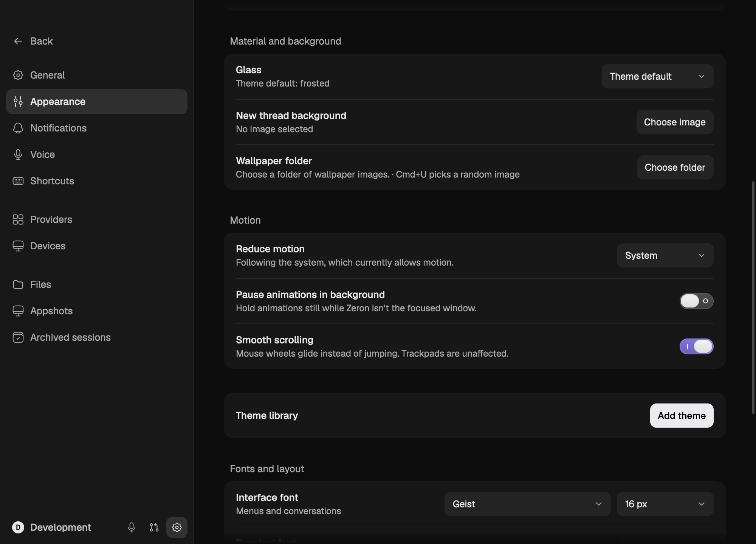Click the Appearance sliders icon
Viewport: 756px width, 544px height.
18,102
